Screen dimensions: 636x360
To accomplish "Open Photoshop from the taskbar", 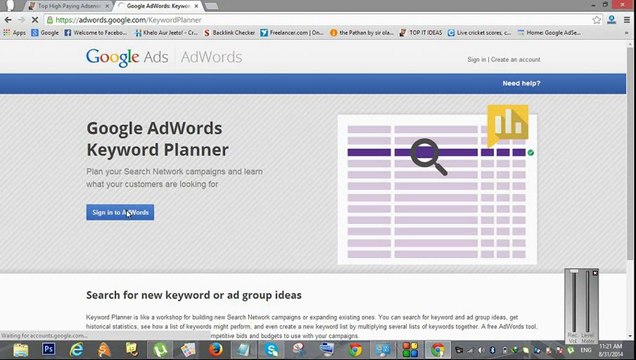I will (48, 349).
